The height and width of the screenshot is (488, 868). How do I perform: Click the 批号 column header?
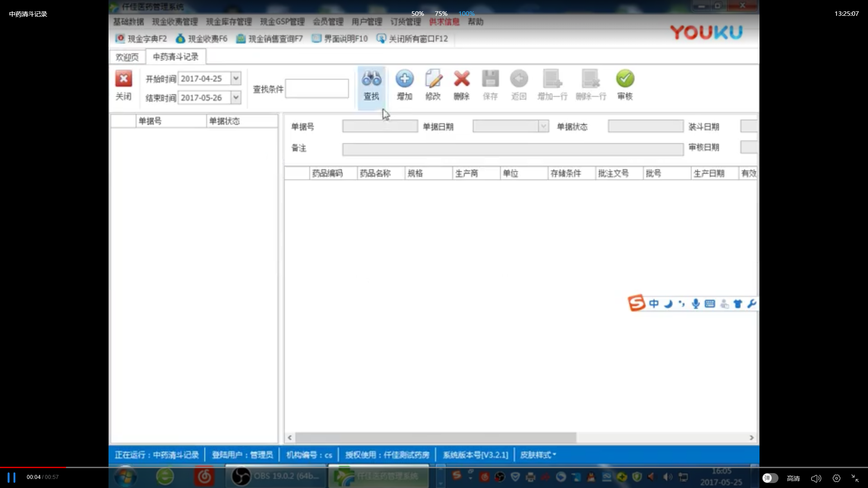(x=667, y=174)
